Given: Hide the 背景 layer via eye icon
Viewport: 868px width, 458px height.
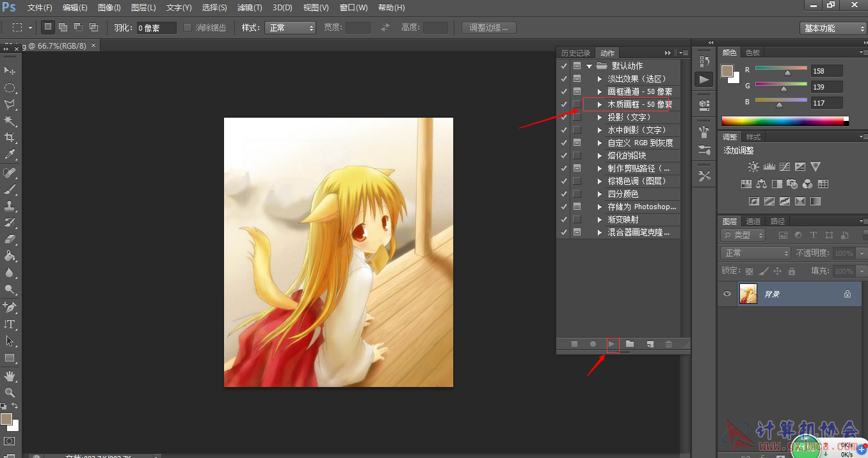Looking at the screenshot, I should point(727,294).
